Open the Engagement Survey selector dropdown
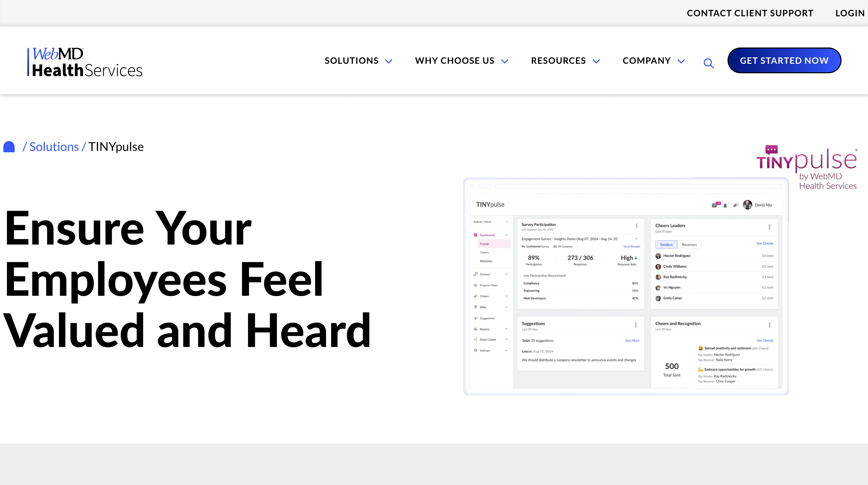The height and width of the screenshot is (485, 868). click(636, 239)
